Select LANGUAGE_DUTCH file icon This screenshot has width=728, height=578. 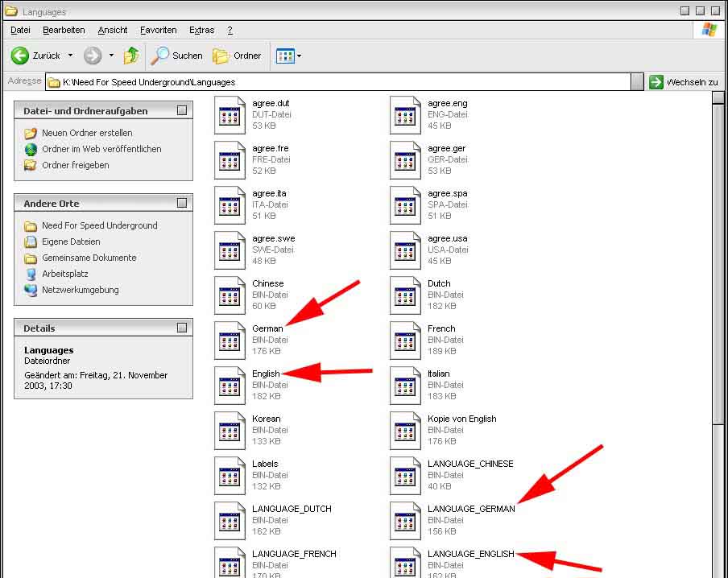(x=230, y=520)
